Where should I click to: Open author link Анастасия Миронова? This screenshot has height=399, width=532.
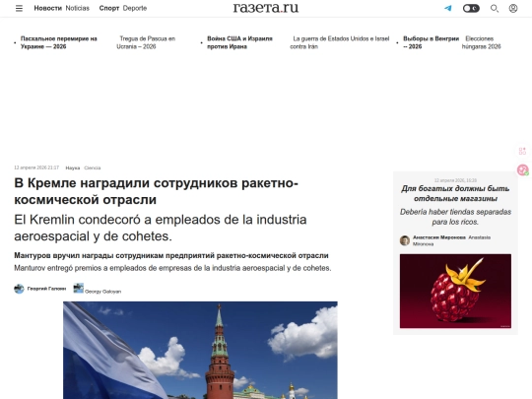click(439, 237)
